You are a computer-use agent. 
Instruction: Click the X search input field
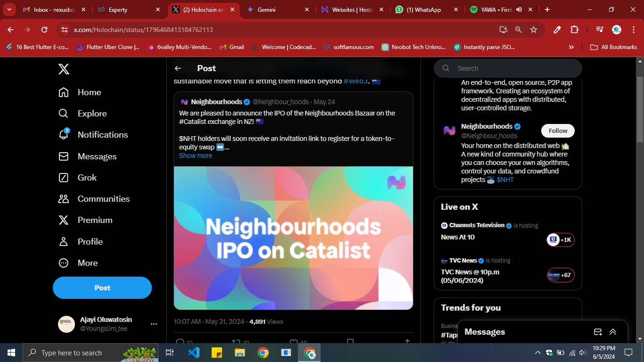[514, 68]
